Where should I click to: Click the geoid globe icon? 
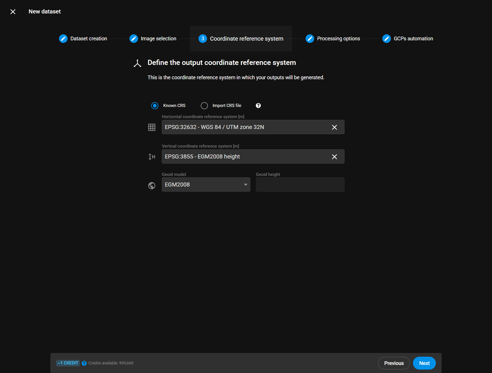(152, 186)
